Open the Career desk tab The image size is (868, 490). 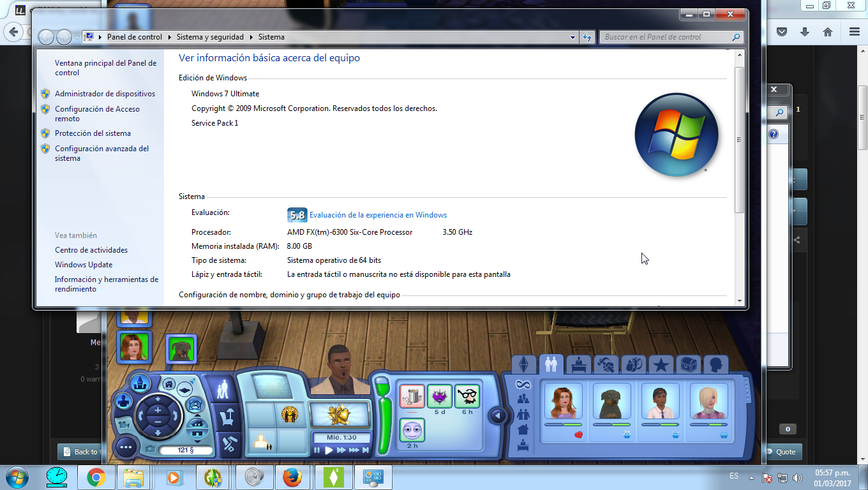click(579, 364)
